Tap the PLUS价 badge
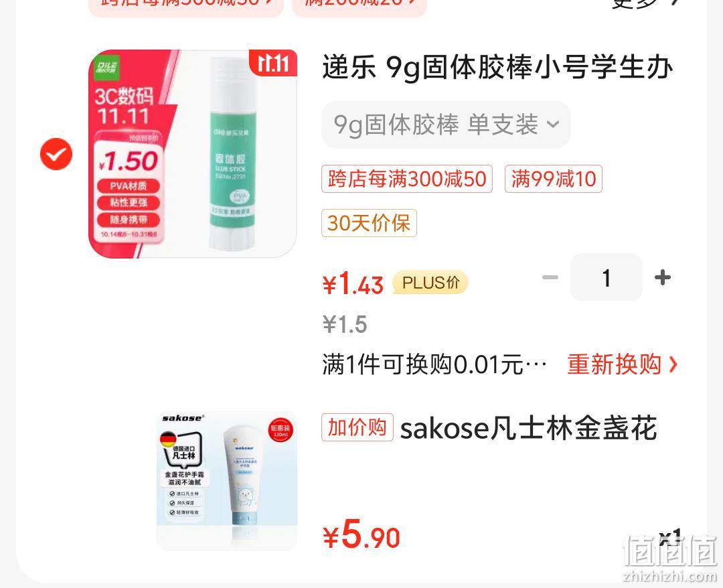This screenshot has width=723, height=588. coord(430,282)
